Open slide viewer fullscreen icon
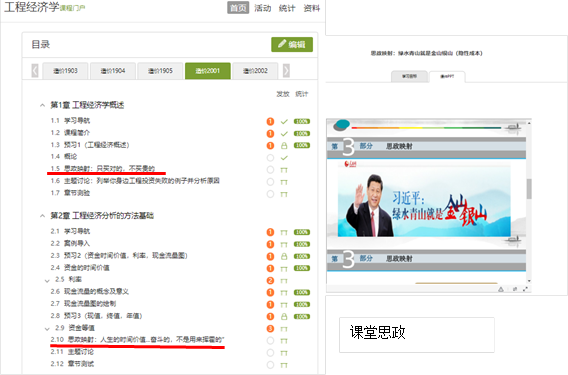The image size is (568, 375). tap(525, 289)
